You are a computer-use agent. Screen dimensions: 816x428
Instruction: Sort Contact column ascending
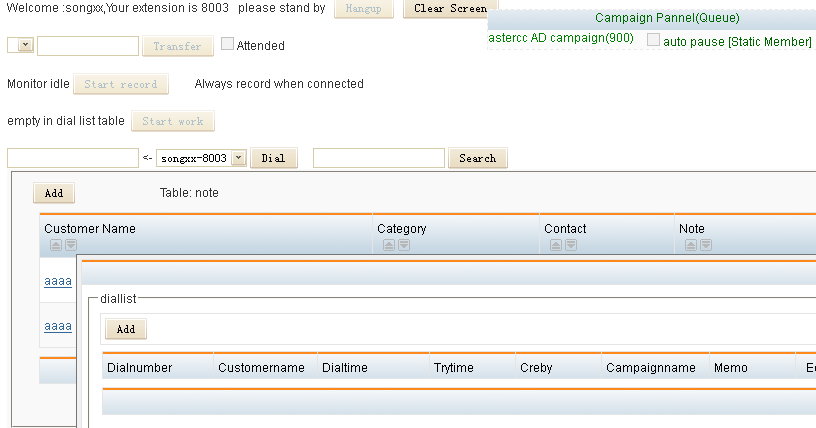pos(556,245)
